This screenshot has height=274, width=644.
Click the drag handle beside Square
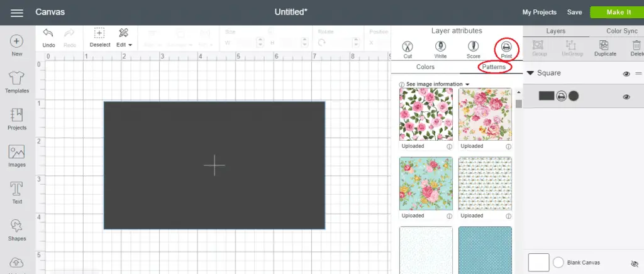[638, 74]
